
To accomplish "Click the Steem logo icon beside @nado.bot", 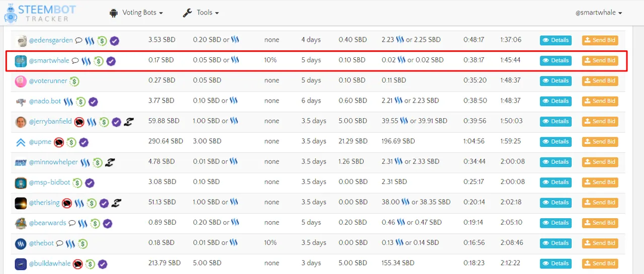I will pyautogui.click(x=68, y=102).
